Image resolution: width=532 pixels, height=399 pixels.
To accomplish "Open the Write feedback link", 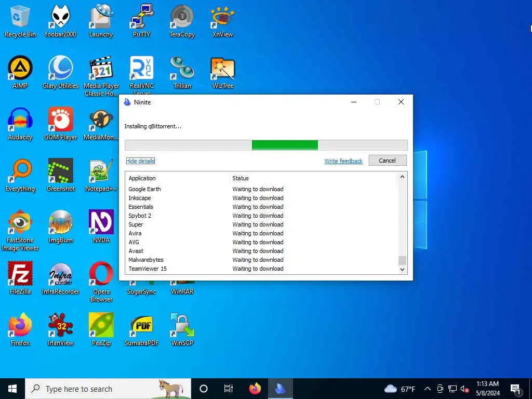I will [x=343, y=161].
